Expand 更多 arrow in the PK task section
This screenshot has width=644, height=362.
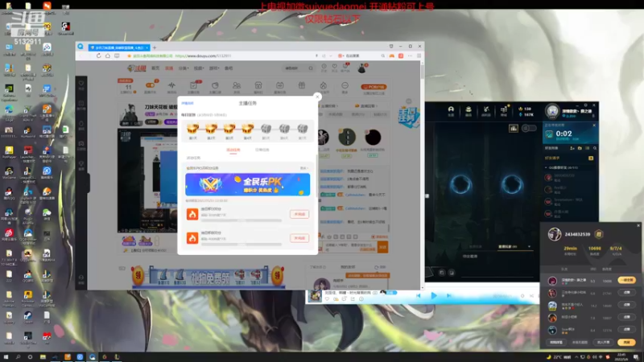(304, 168)
